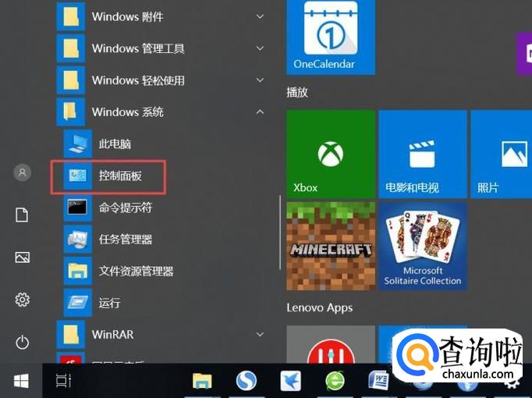Screen dimensions: 532x398
Task: Click the 任务管理器 task manager icon
Action: (x=78, y=240)
